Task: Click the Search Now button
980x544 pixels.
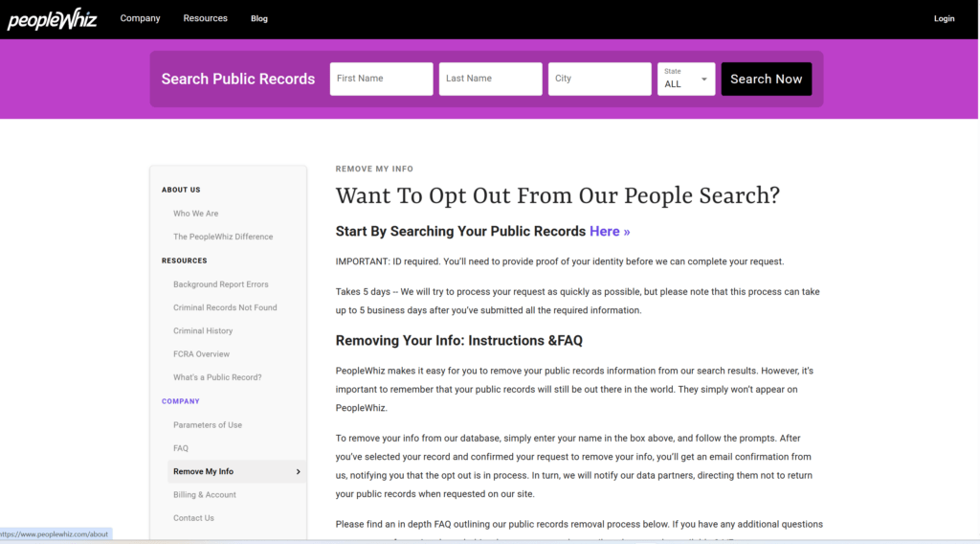Action: point(767,79)
